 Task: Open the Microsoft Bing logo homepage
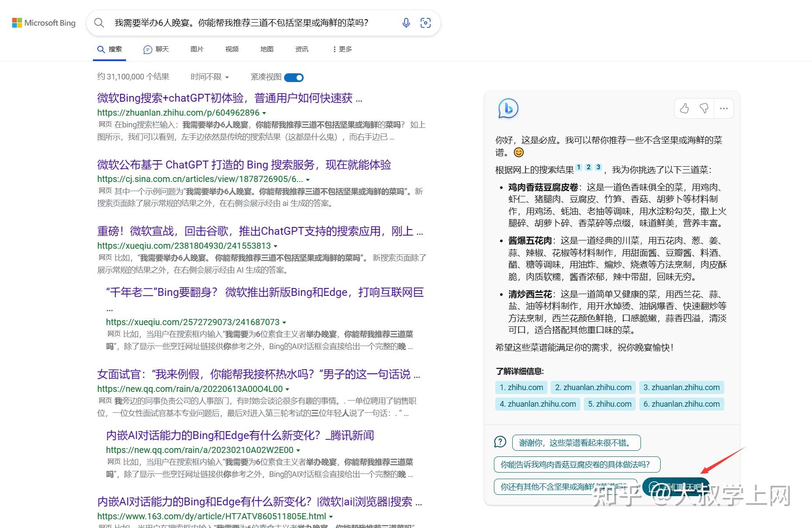[44, 23]
